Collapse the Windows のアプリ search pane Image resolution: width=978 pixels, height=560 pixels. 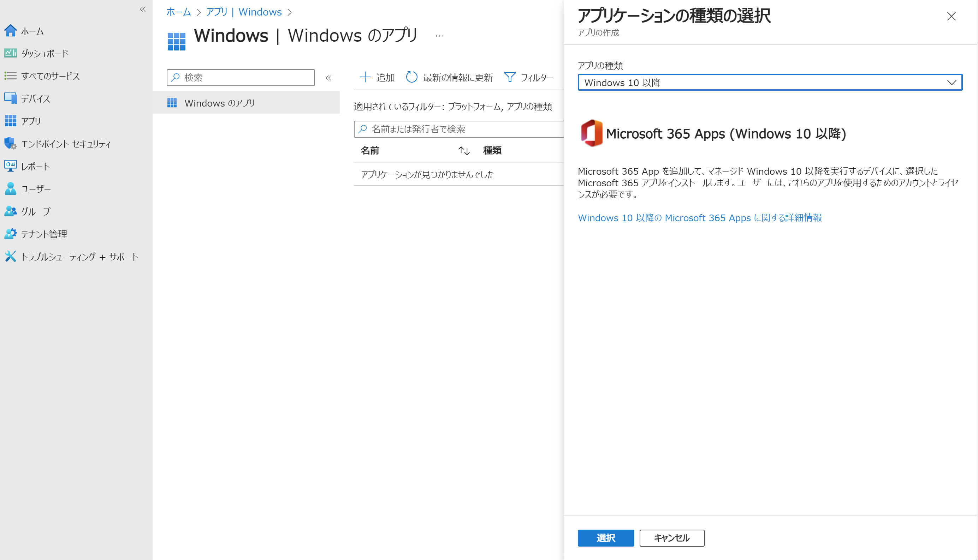pyautogui.click(x=329, y=77)
